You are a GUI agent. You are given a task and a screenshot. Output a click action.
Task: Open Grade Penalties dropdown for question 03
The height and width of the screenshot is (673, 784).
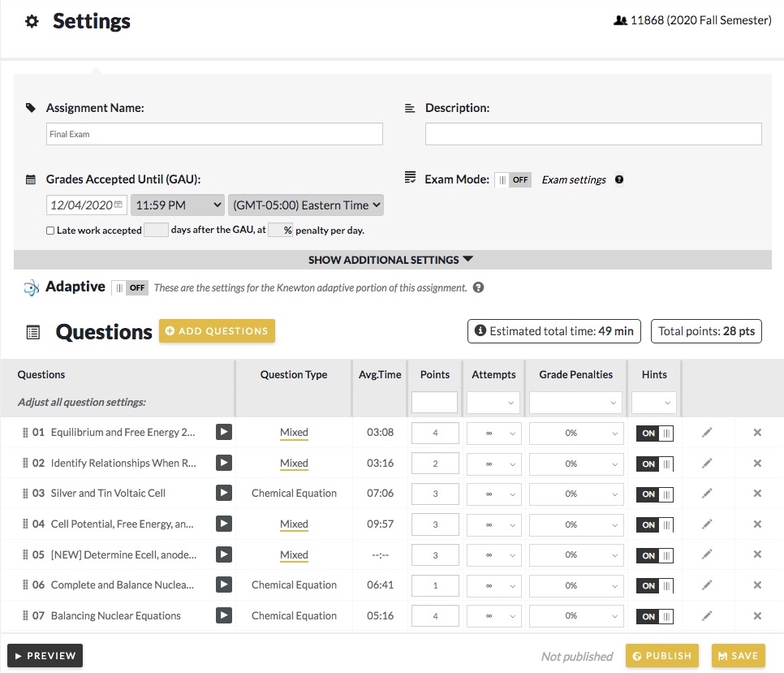[576, 494]
